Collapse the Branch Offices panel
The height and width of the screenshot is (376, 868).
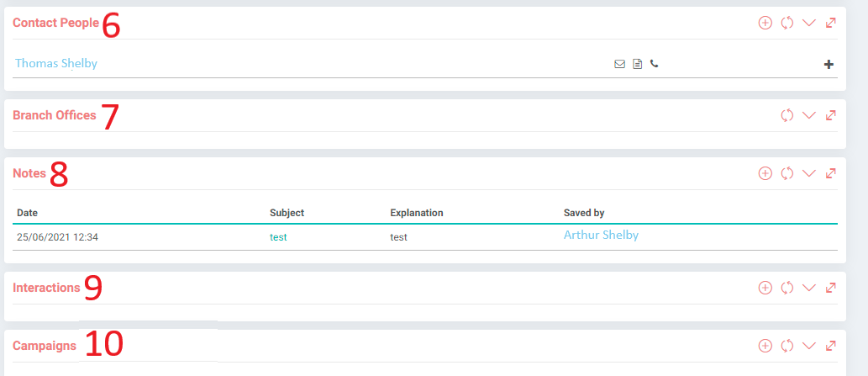coord(809,115)
